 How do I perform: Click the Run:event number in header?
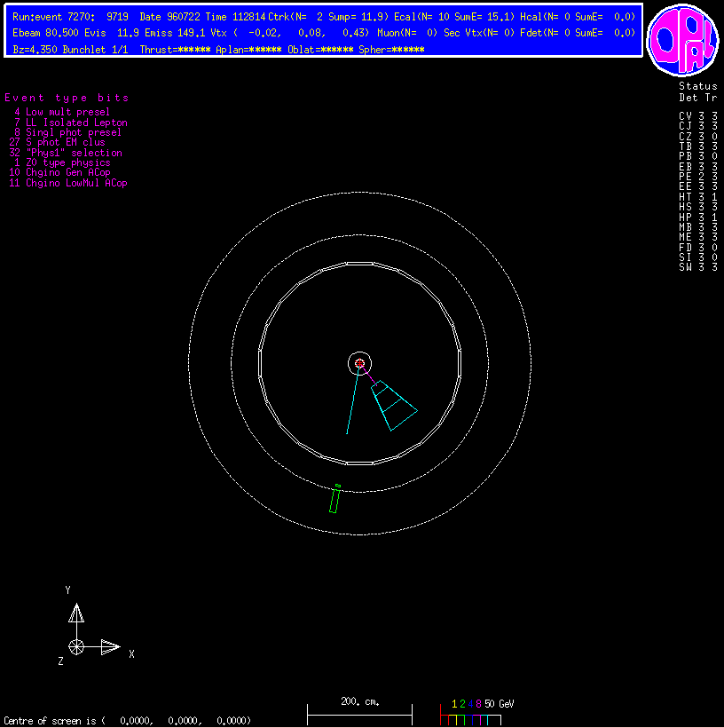[x=71, y=17]
